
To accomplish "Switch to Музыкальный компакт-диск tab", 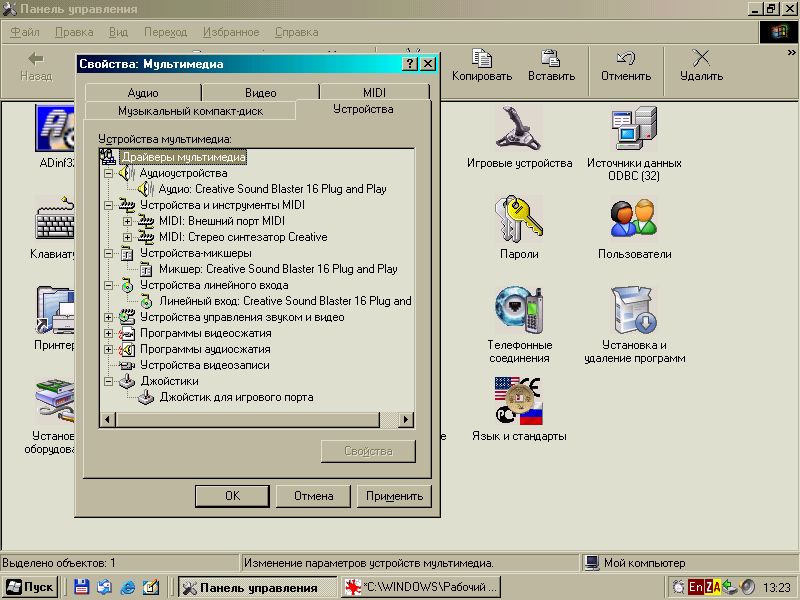I will [x=190, y=111].
